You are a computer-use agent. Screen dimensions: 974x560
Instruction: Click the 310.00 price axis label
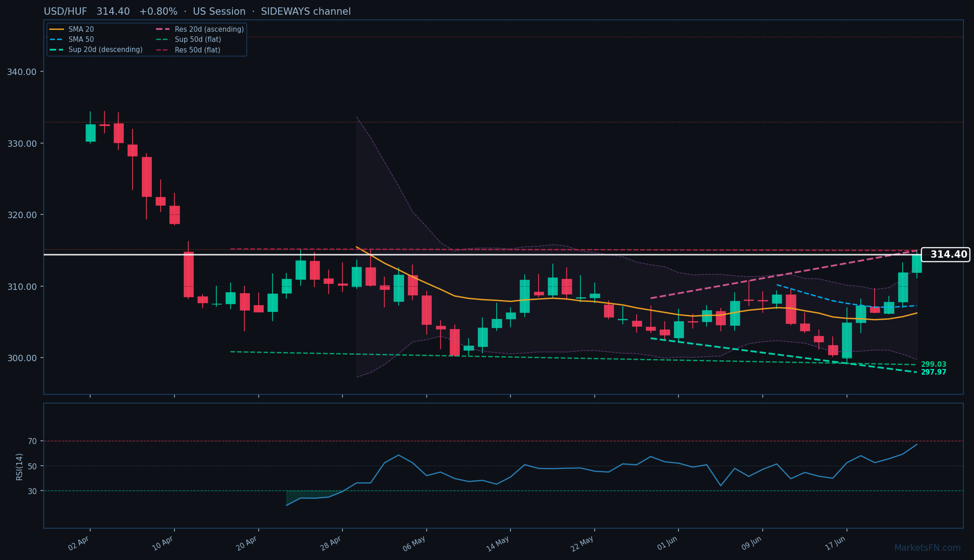22,287
